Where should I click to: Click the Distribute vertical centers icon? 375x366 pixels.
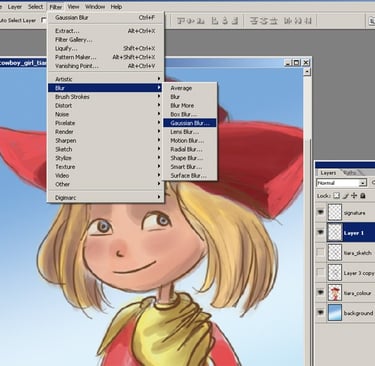(x=264, y=21)
